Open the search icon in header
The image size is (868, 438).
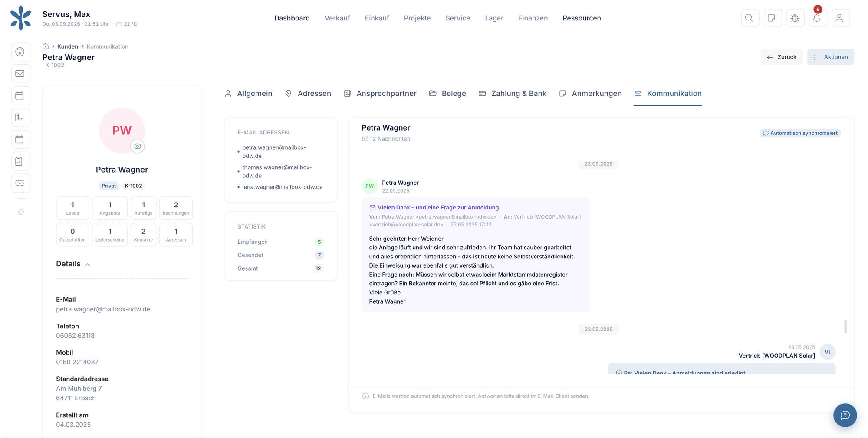[750, 18]
